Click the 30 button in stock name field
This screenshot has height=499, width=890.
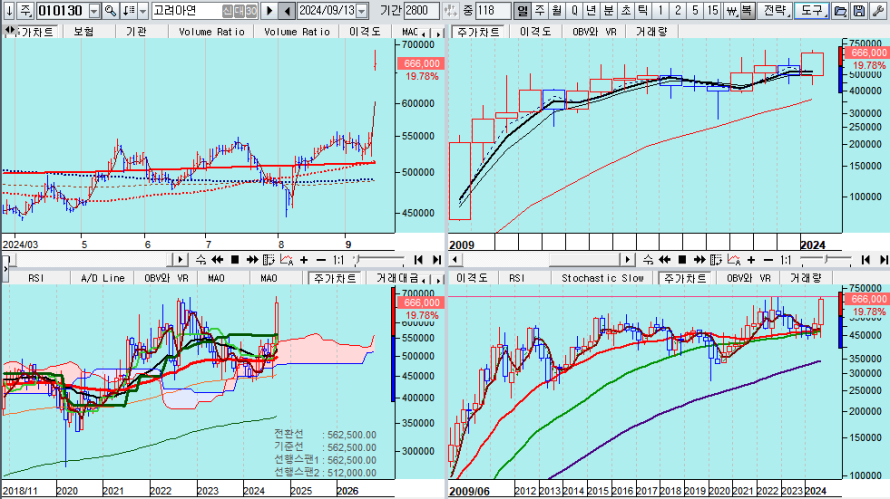tap(251, 11)
